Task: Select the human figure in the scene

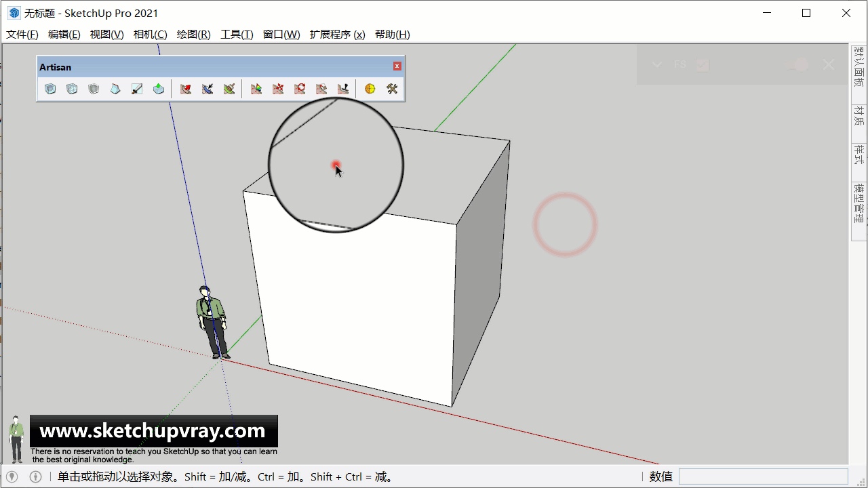Action: (x=214, y=322)
